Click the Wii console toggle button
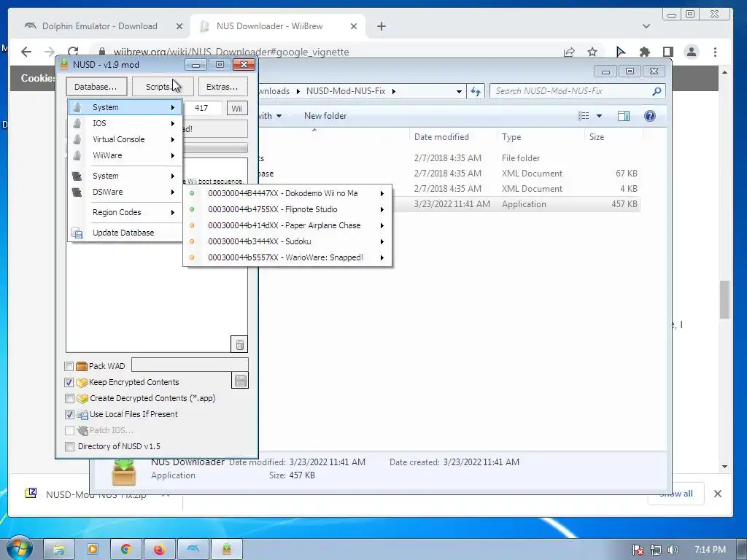The height and width of the screenshot is (560, 747). (x=237, y=108)
